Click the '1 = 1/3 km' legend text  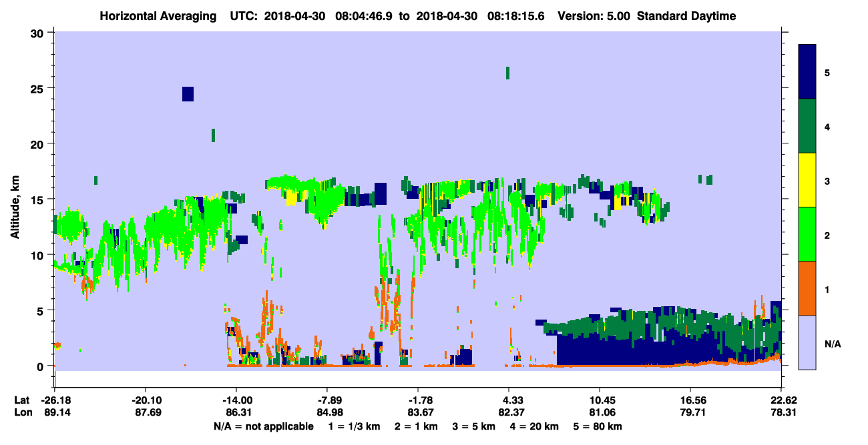coord(353,426)
